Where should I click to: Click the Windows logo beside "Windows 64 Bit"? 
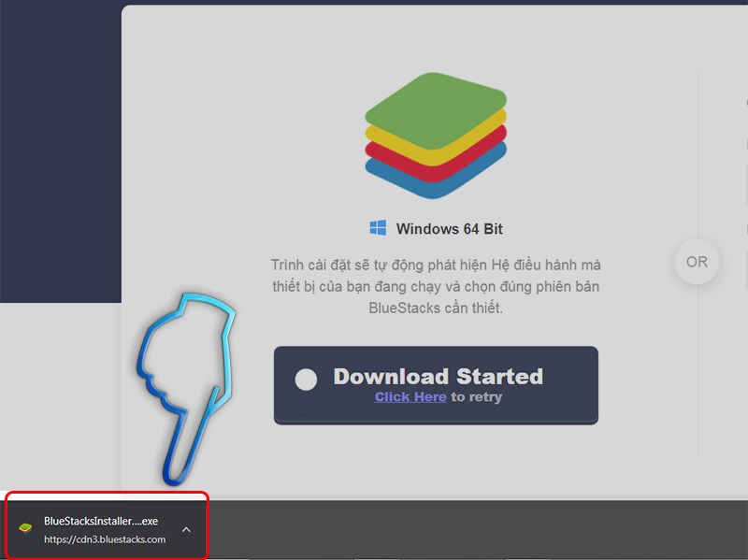tap(378, 226)
